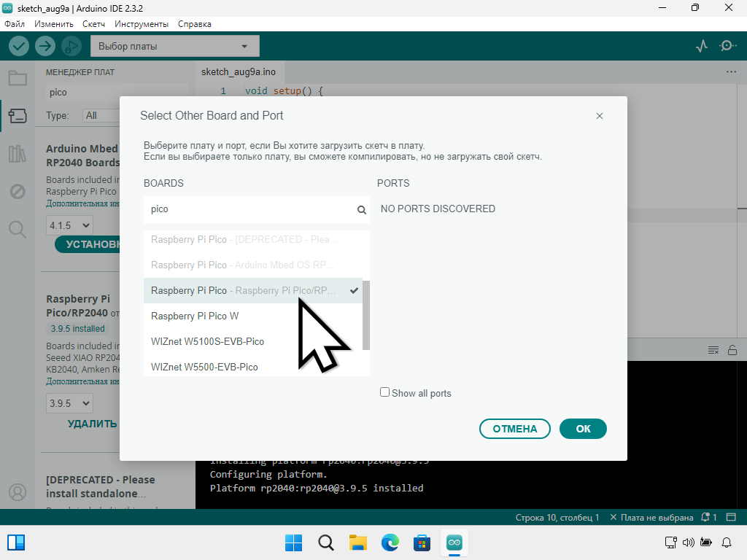Image resolution: width=747 pixels, height=560 pixels.
Task: Select WIZnet W5500-EVB-Pico board
Action: 253,367
